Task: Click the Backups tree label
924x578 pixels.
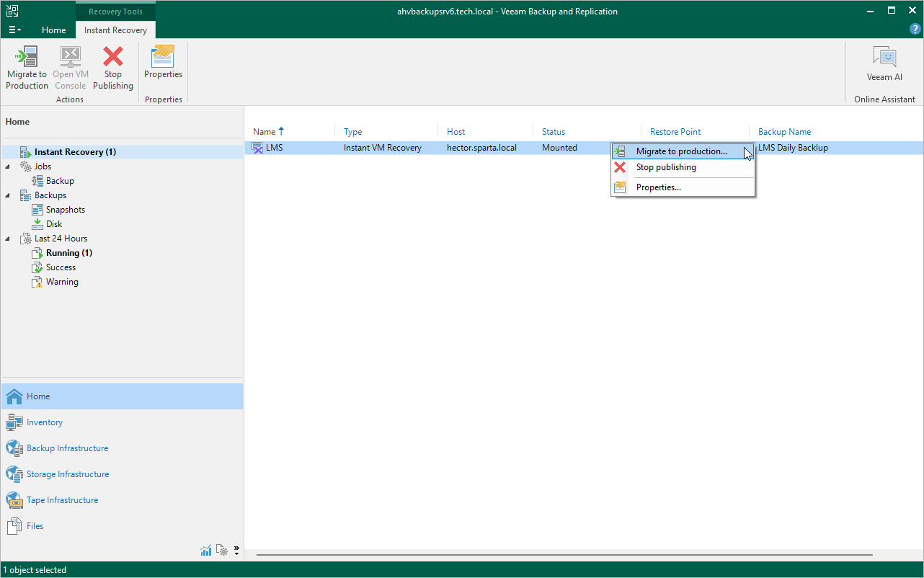Action: (50, 195)
